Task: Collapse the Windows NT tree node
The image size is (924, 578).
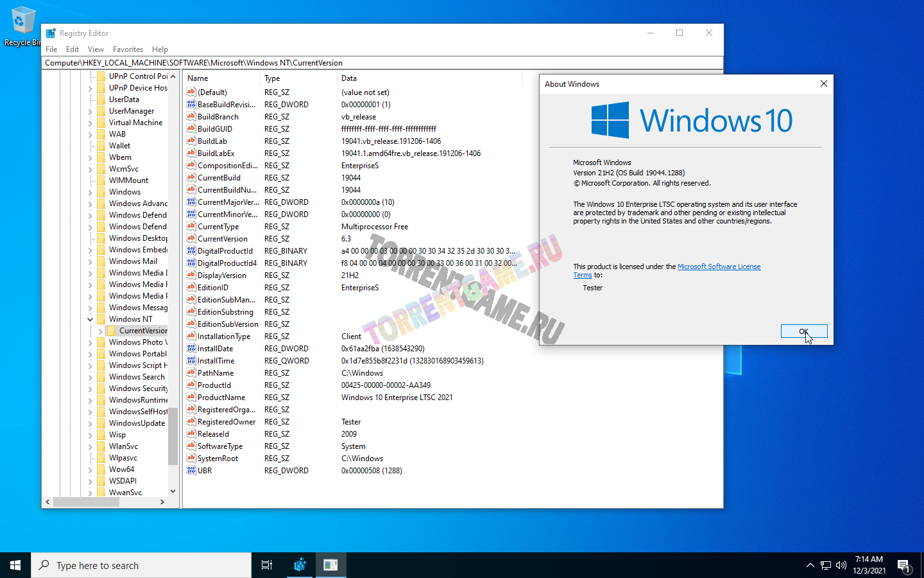Action: 90,319
